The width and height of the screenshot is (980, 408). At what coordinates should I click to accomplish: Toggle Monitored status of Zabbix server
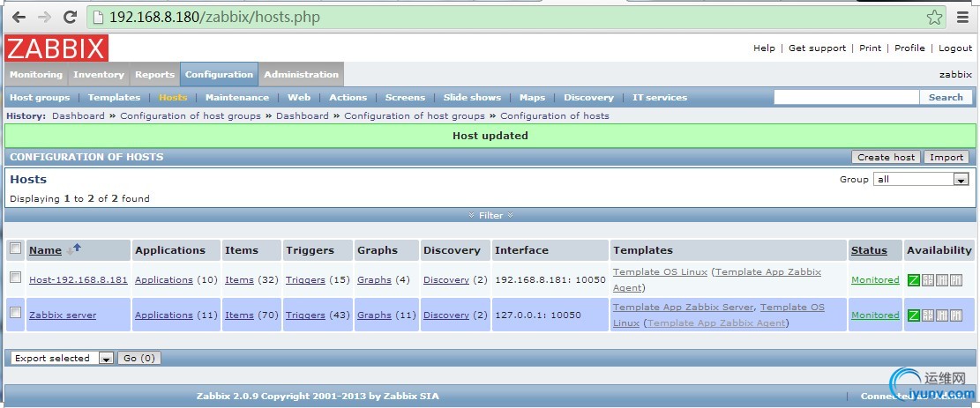click(875, 315)
